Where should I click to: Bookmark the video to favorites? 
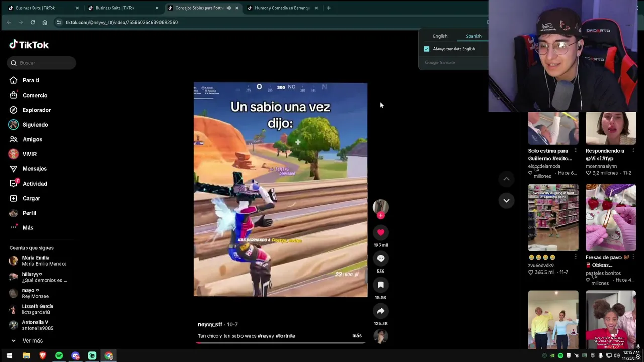(x=381, y=285)
